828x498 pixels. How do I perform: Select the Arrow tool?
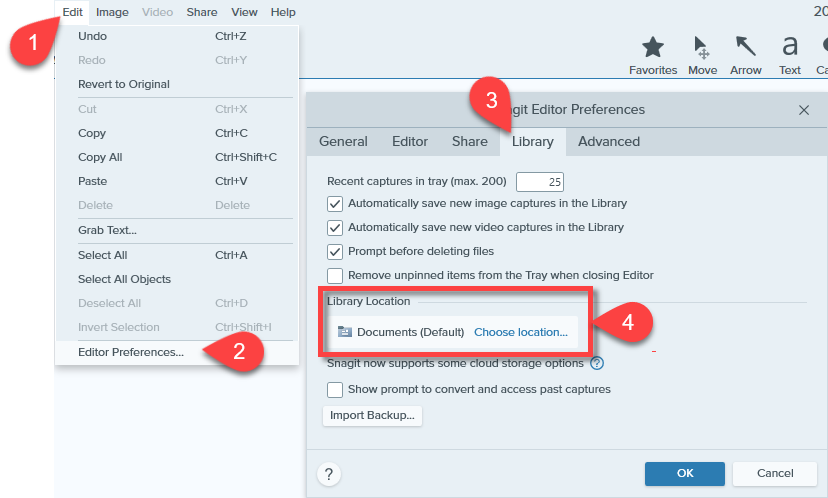745,48
